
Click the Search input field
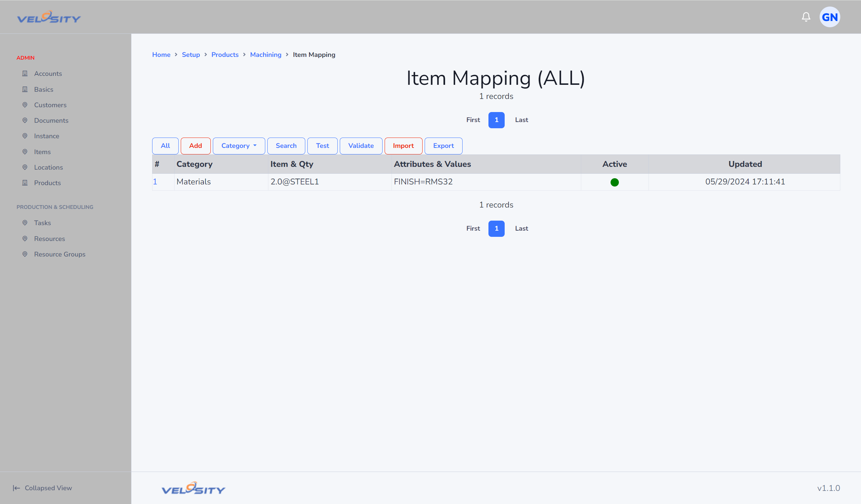point(286,146)
